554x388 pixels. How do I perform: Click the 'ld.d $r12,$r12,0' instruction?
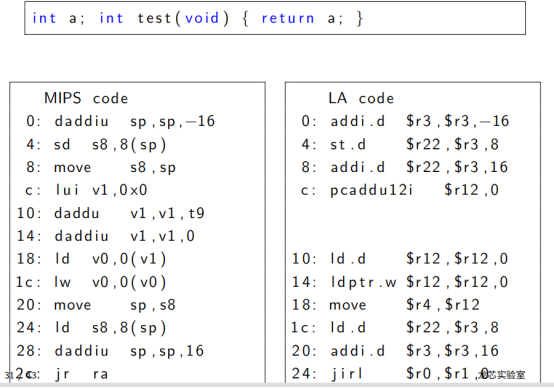point(400,259)
